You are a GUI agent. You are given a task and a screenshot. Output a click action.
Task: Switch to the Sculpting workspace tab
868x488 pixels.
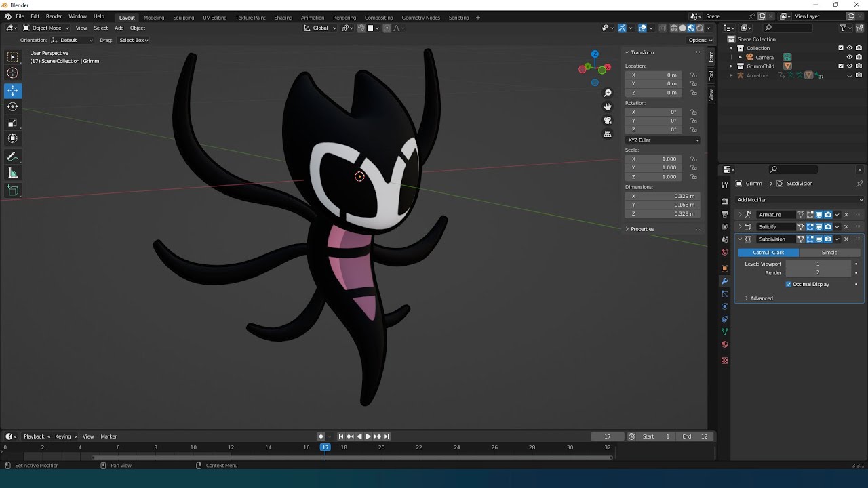pos(183,17)
